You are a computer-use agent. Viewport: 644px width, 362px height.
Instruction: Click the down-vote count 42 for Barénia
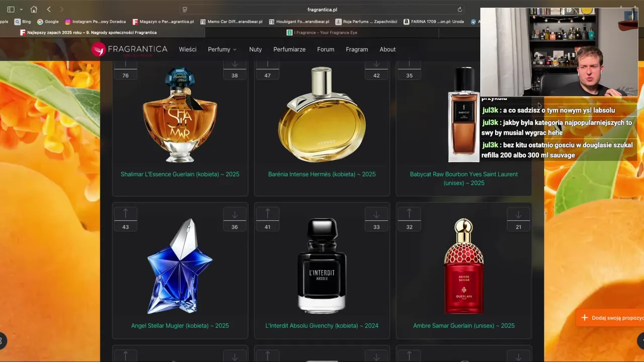tap(376, 75)
